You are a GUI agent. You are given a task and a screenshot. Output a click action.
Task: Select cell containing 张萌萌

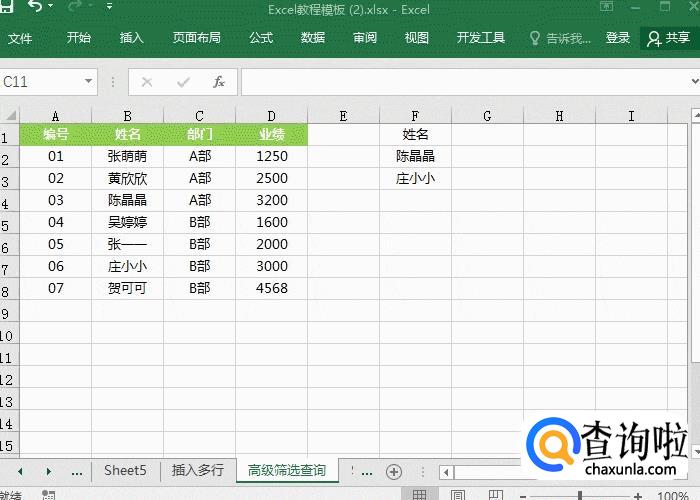tap(127, 156)
